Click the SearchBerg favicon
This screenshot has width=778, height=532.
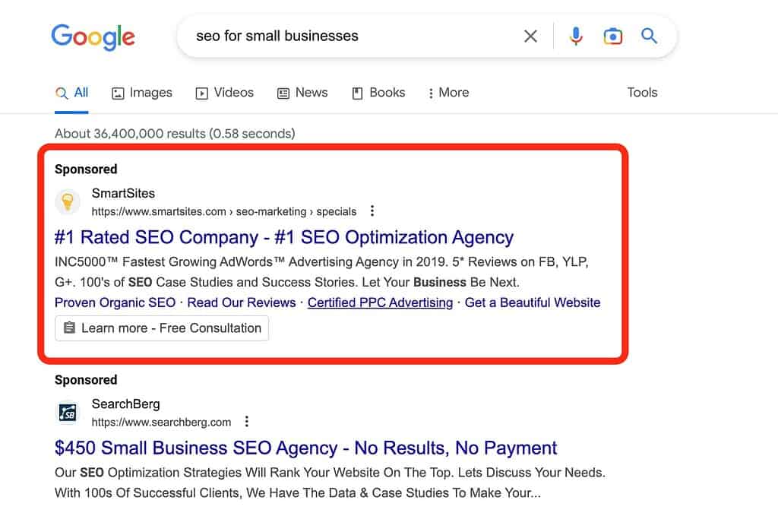68,413
